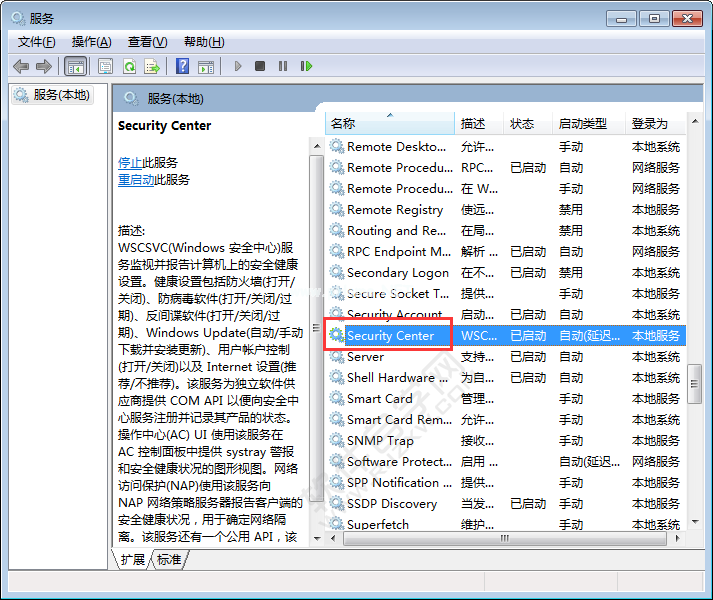Image resolution: width=713 pixels, height=600 pixels.
Task: Switch to the 标准 tab
Action: 169,559
